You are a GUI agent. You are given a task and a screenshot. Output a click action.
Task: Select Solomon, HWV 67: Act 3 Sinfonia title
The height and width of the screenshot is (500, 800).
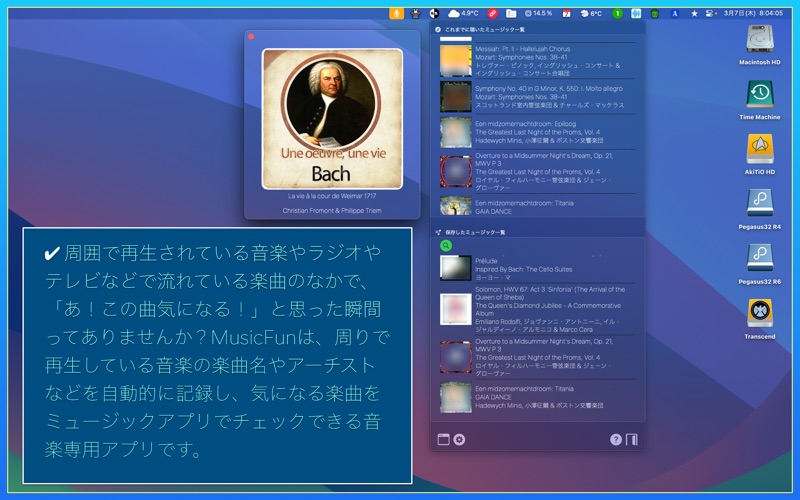coord(550,293)
